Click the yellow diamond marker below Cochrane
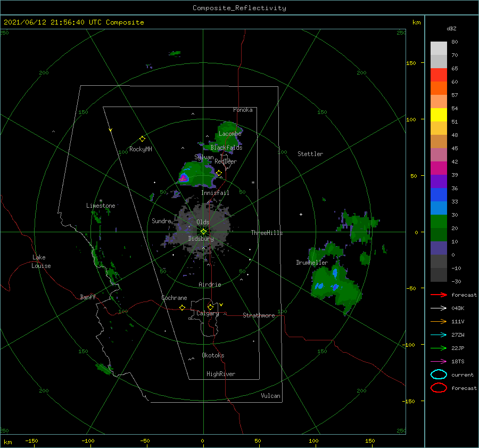 point(182,307)
